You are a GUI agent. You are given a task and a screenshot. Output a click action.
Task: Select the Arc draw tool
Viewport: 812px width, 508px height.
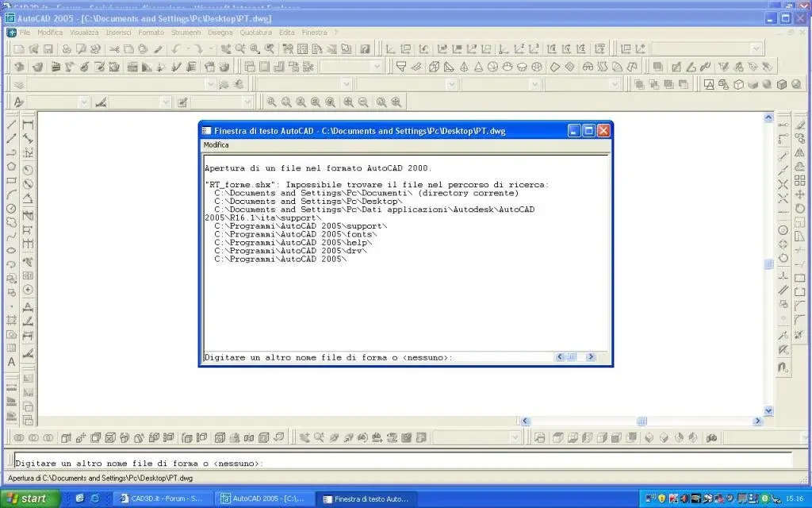(x=11, y=194)
